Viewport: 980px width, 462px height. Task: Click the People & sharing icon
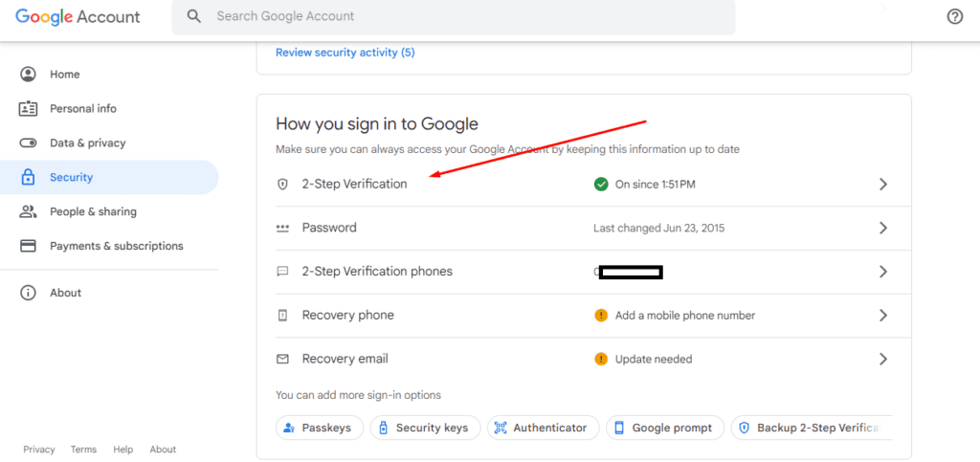[x=28, y=211]
